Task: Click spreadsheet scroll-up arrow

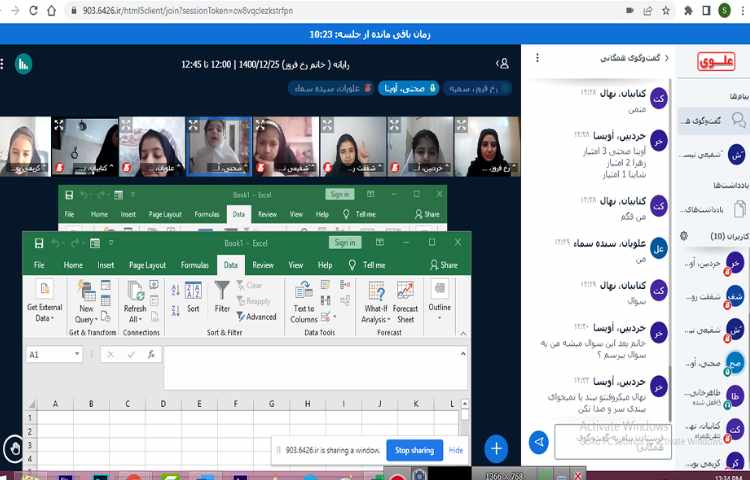Action: point(464,404)
